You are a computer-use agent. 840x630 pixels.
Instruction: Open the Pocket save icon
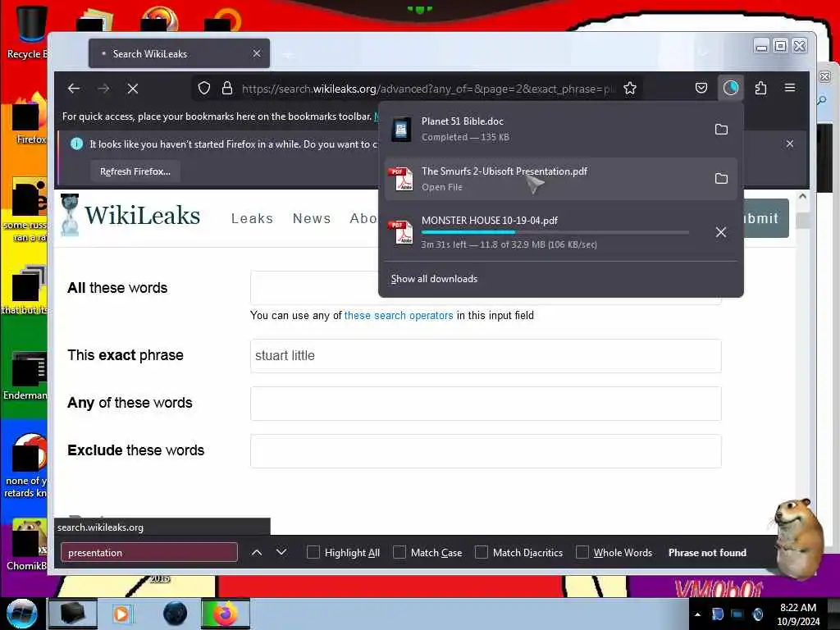click(701, 88)
